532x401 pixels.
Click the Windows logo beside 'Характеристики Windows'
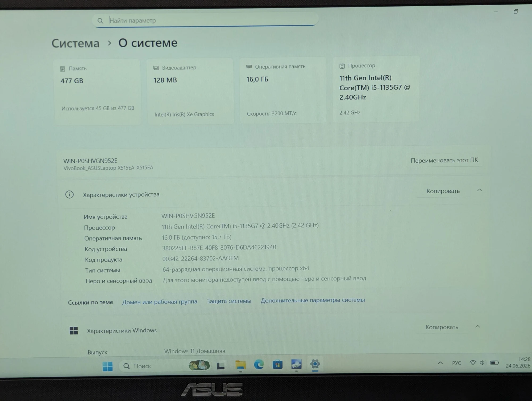74,331
